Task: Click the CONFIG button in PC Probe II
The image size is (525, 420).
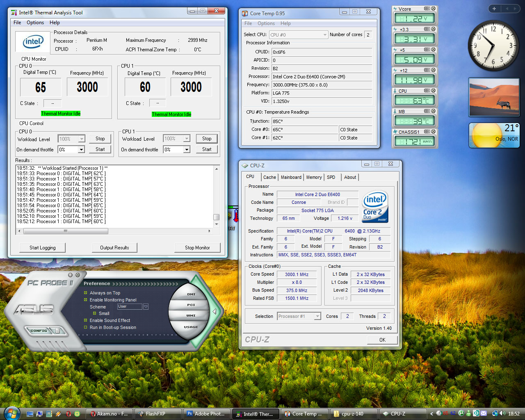Action: click(39, 331)
